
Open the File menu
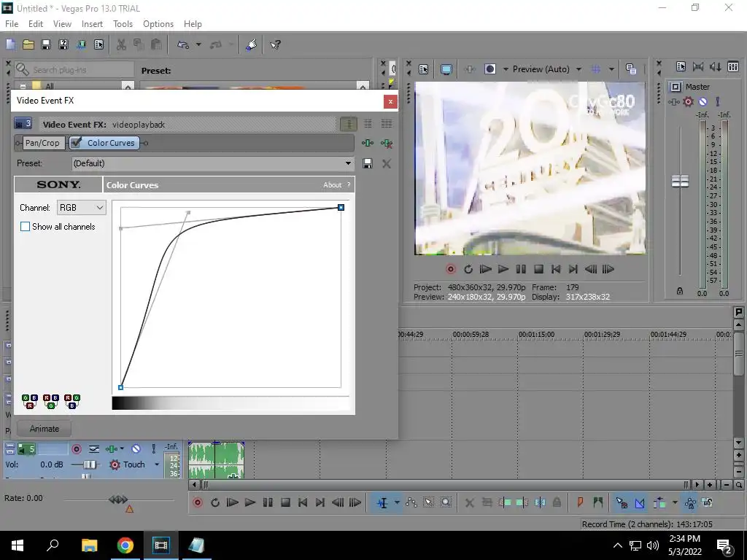[12, 24]
